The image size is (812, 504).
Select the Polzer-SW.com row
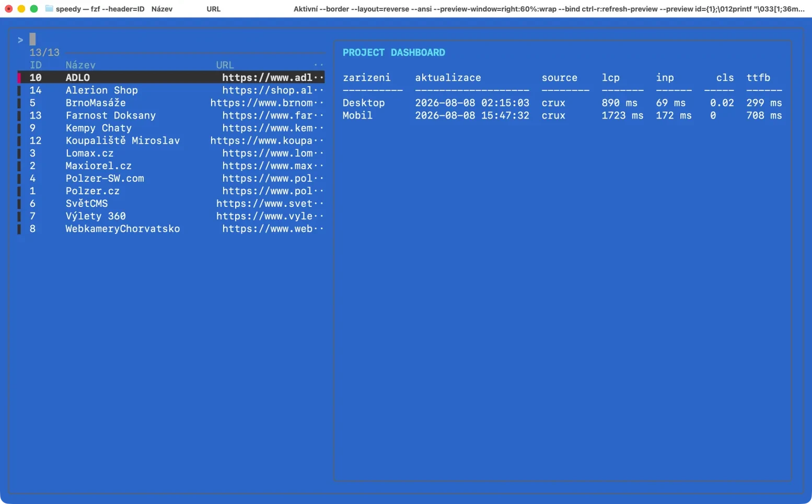tap(171, 178)
